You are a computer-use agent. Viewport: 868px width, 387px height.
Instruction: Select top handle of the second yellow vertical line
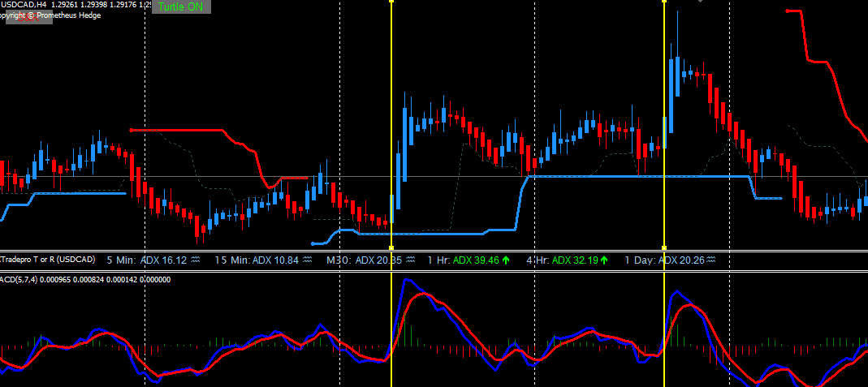click(664, 2)
